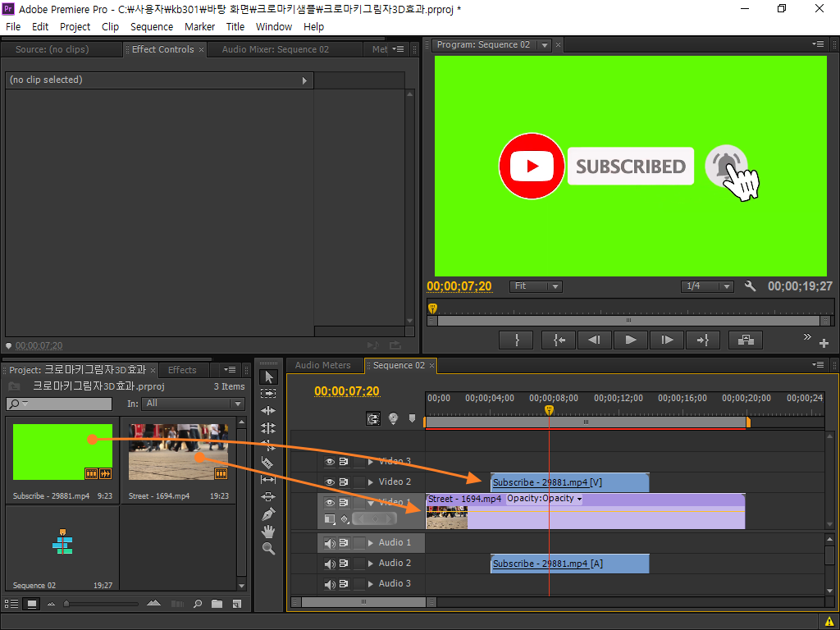Click the Send to icon in Effect Controls

(x=395, y=345)
